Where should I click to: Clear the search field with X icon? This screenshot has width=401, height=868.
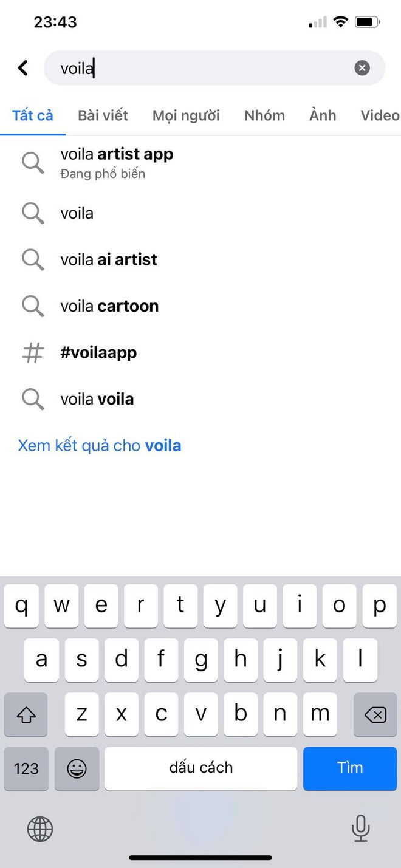[x=362, y=68]
